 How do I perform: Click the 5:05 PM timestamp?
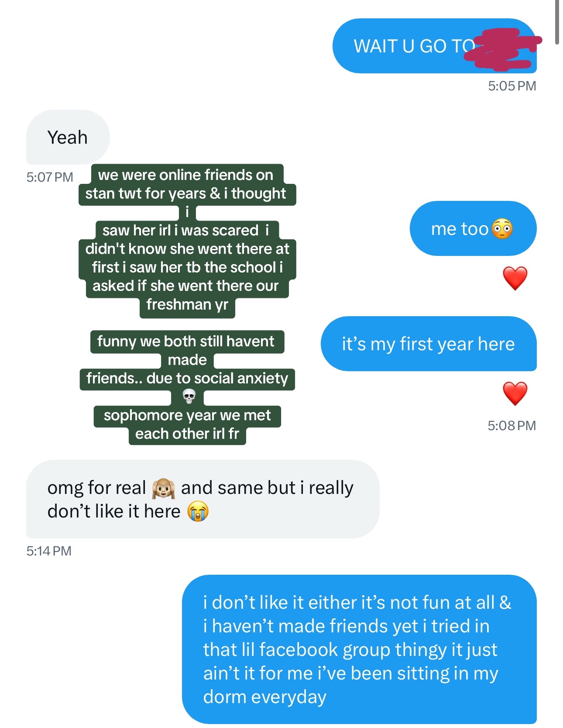tap(512, 86)
